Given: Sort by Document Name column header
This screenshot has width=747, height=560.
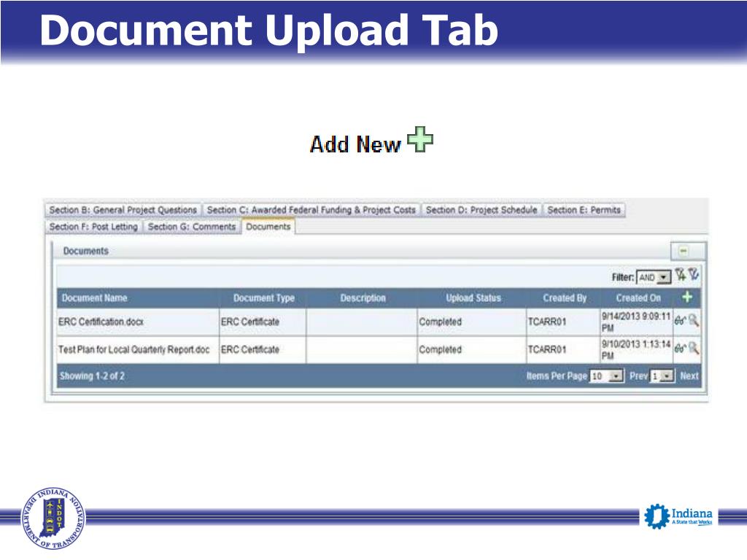Looking at the screenshot, I should tap(94, 298).
